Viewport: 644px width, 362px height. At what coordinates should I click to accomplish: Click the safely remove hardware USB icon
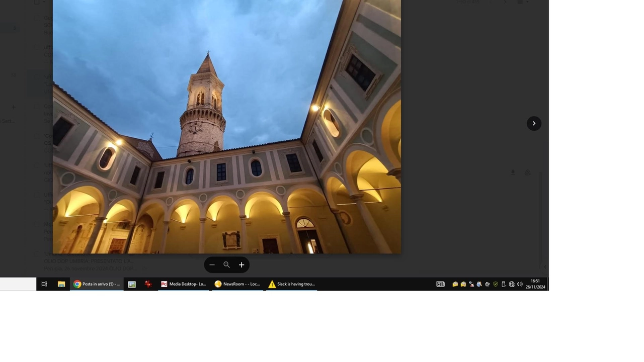click(504, 284)
